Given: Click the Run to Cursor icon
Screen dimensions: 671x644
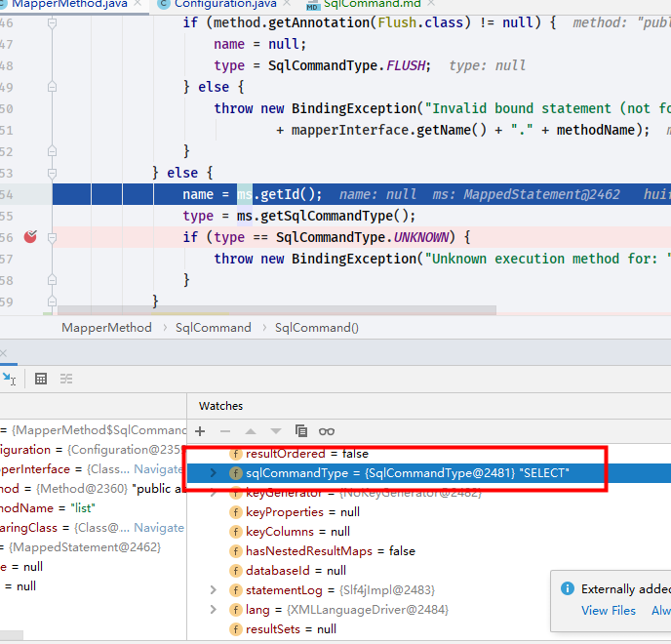Looking at the screenshot, I should [x=9, y=379].
